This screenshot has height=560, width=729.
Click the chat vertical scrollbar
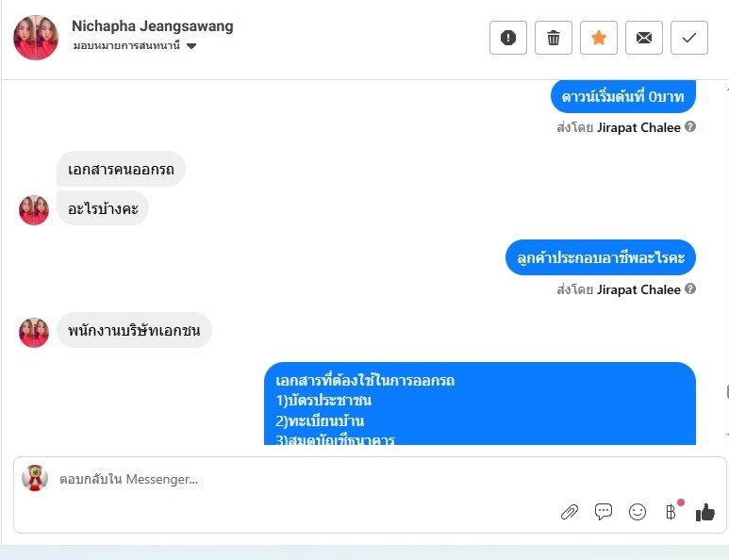click(727, 392)
